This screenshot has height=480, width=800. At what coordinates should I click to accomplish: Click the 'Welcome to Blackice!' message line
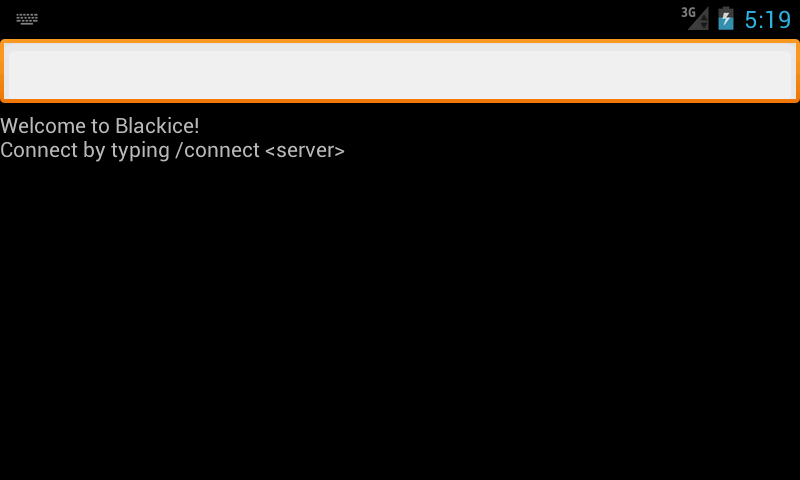100,126
